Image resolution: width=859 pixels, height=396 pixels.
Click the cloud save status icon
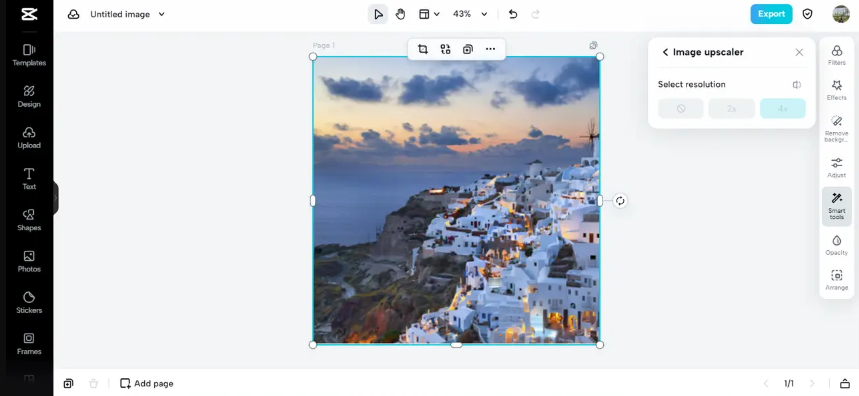(73, 14)
